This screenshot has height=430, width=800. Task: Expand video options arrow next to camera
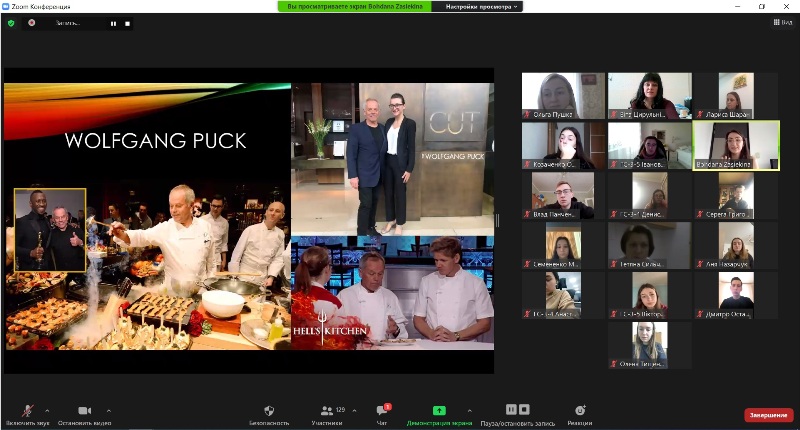click(109, 410)
